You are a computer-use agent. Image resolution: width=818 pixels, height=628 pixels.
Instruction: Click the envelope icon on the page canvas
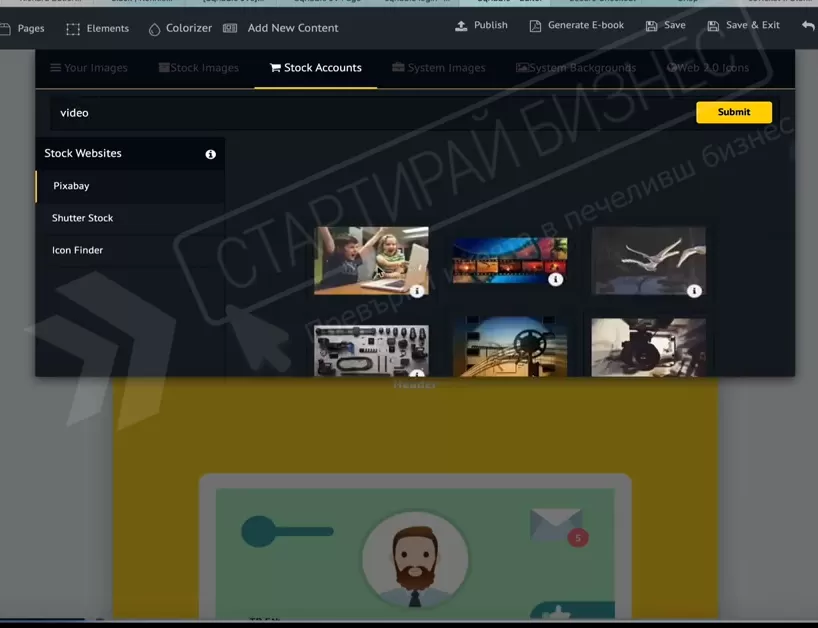point(556,524)
